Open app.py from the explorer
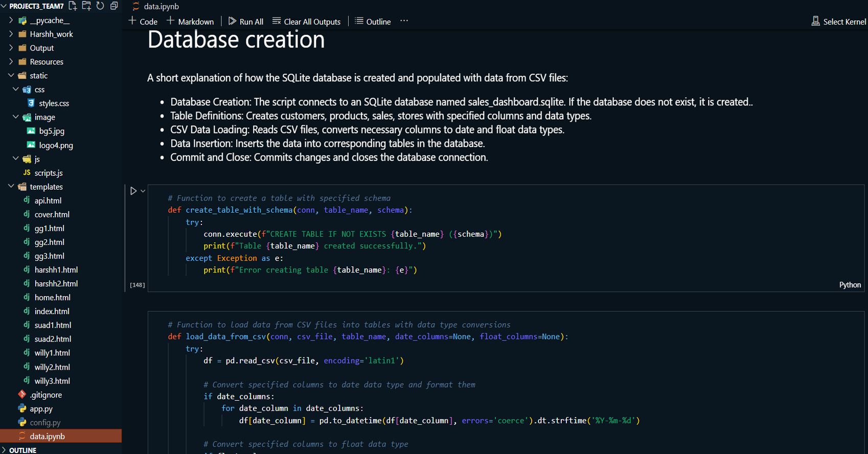Screen dimensions: 868x454 (x=41, y=409)
